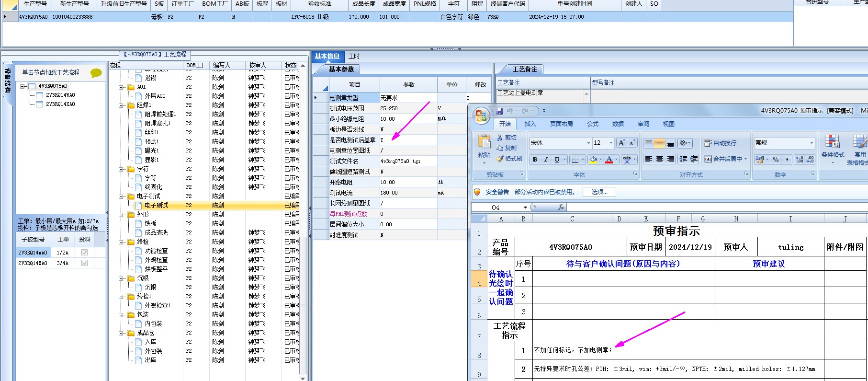Open the 视图 ribbon tab
The height and width of the screenshot is (381, 868).
pos(669,124)
